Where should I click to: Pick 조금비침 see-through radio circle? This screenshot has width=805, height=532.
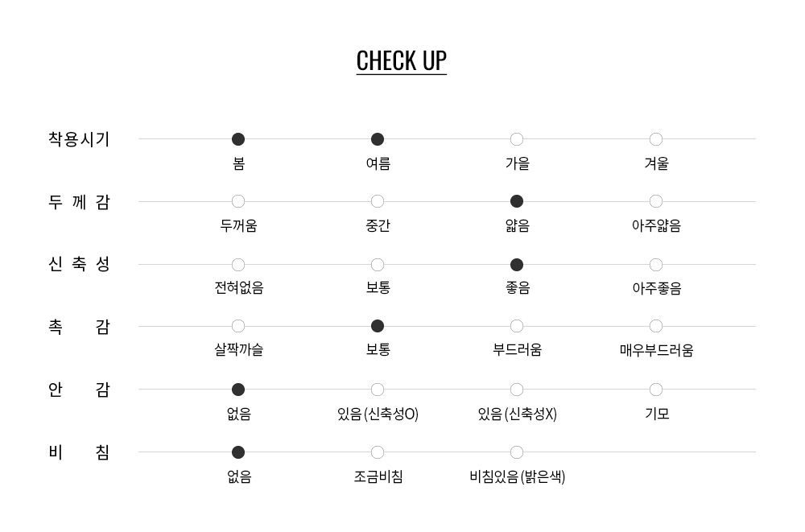[378, 452]
